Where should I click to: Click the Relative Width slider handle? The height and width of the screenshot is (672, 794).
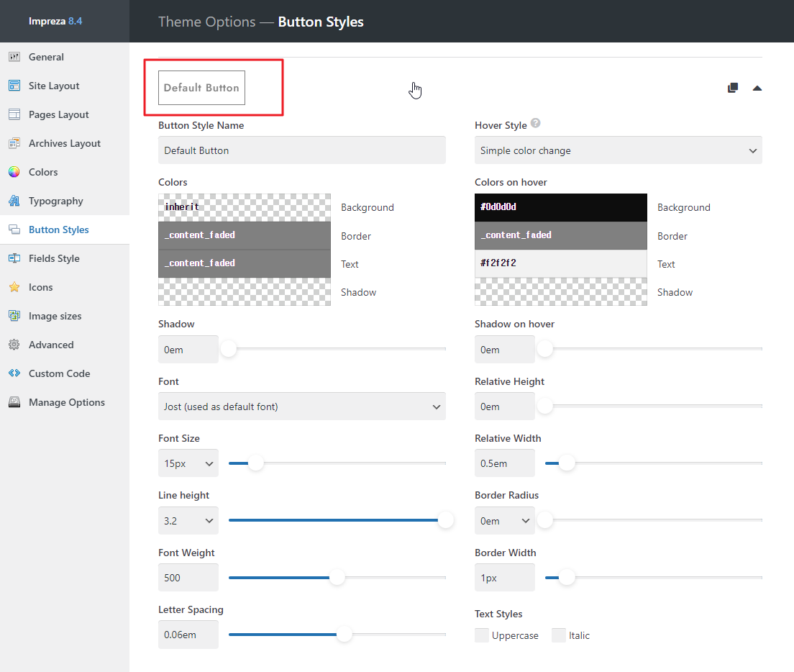click(x=566, y=463)
